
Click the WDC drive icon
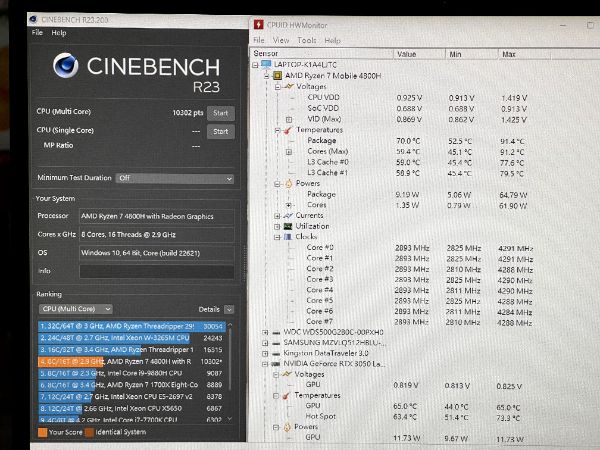(276, 333)
